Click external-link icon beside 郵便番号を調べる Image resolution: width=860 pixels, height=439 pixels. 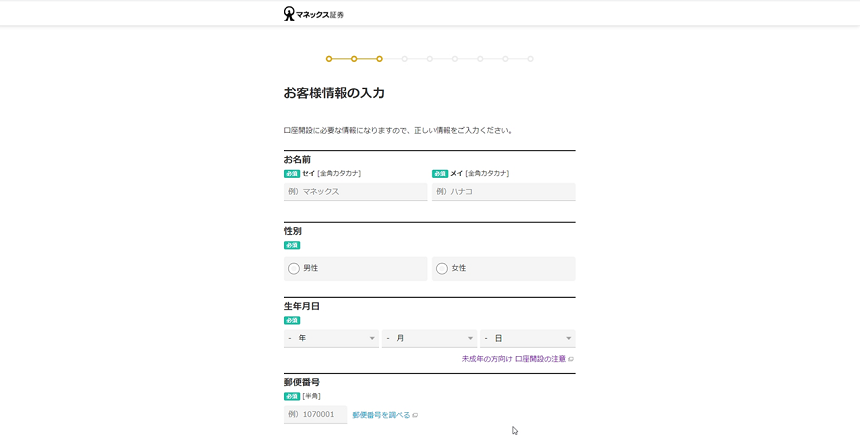tap(415, 415)
